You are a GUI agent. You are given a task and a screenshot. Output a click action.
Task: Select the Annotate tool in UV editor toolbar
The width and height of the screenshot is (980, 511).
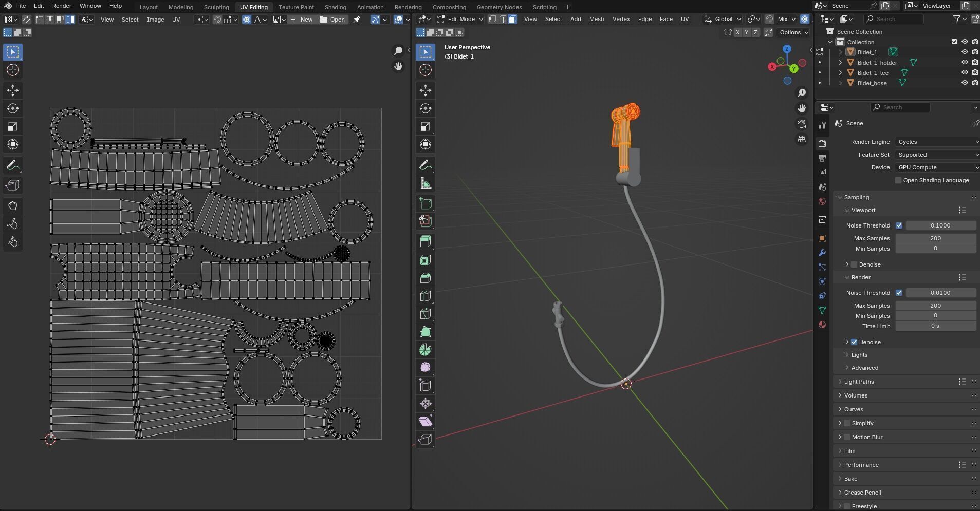tap(13, 165)
